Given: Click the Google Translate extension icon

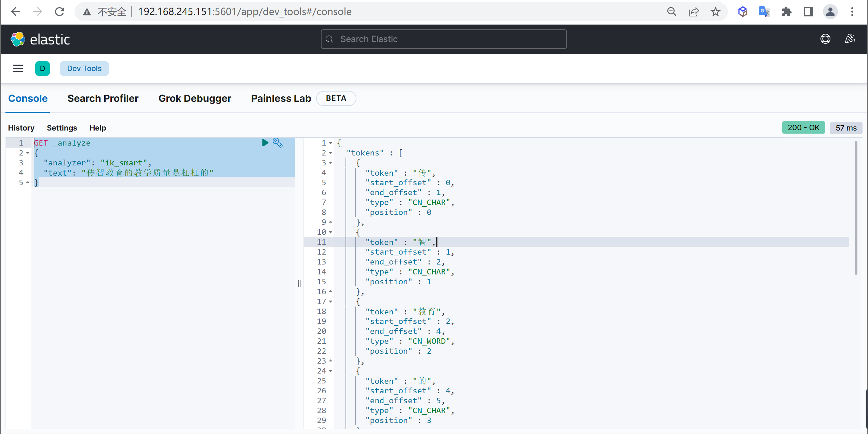Looking at the screenshot, I should coord(764,12).
